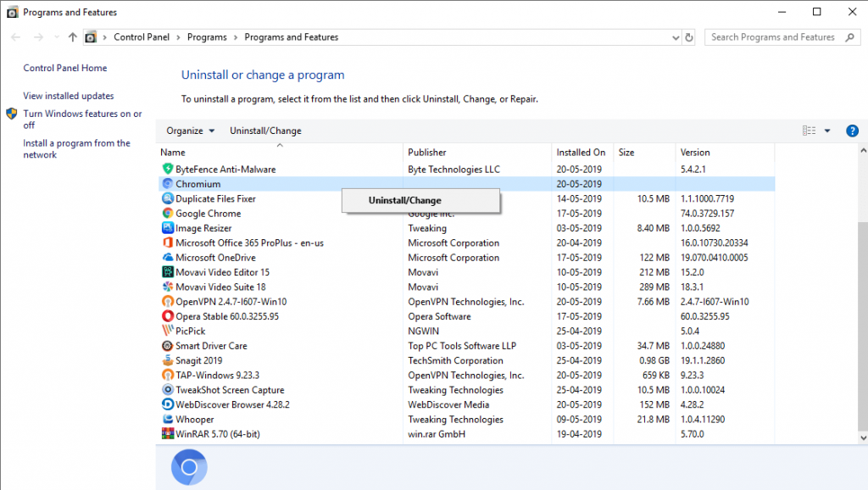Image resolution: width=868 pixels, height=490 pixels.
Task: Click the ByteFence Anti-Malware shield icon
Action: tap(167, 169)
